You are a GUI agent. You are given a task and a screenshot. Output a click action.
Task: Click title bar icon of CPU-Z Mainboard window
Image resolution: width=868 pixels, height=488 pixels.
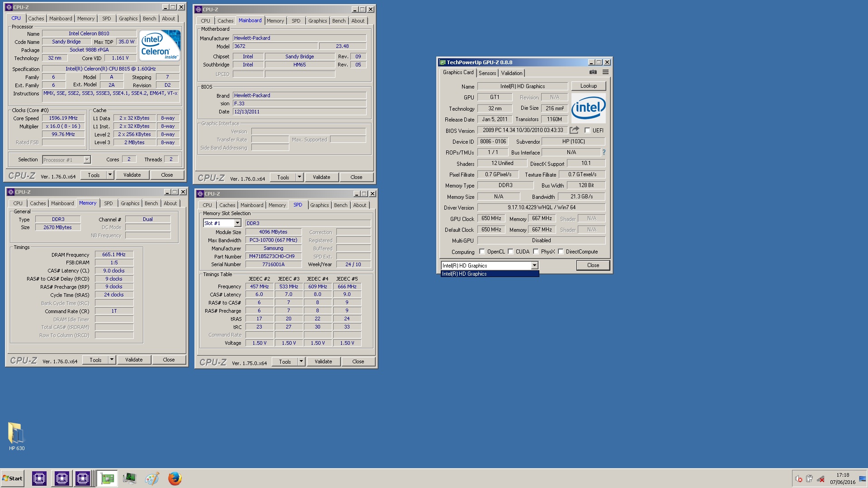(198, 9)
